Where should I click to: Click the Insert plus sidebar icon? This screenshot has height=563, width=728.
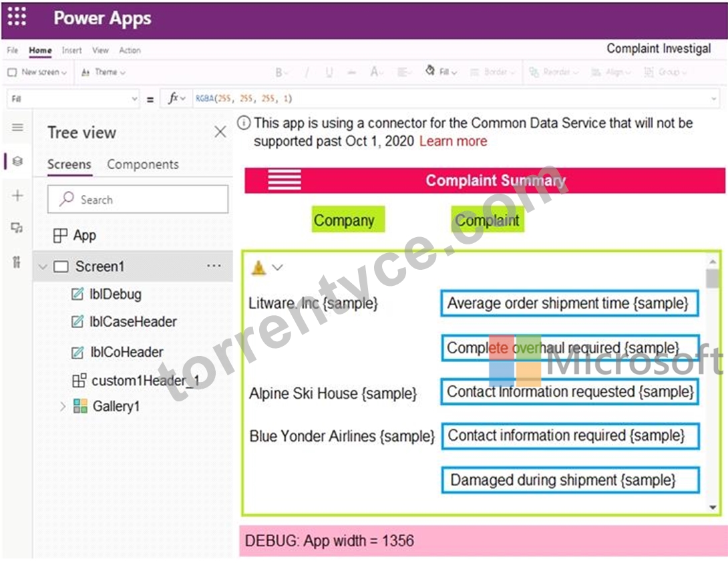point(17,196)
